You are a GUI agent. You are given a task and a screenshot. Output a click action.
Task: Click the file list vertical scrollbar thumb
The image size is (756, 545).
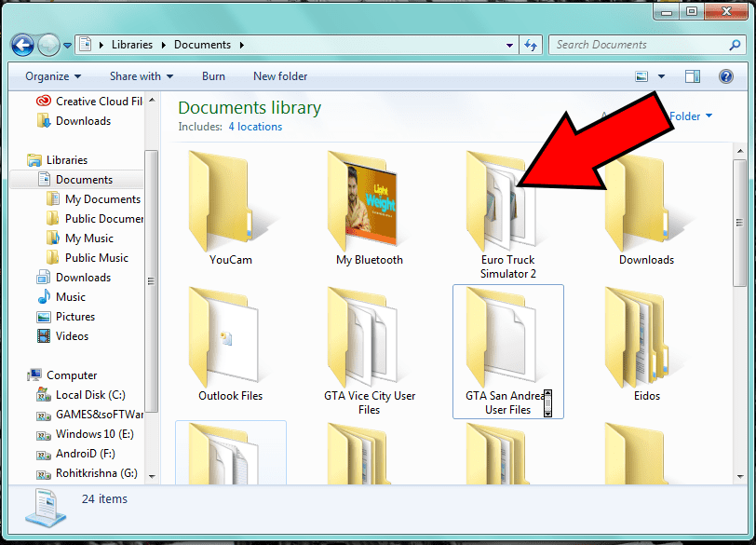coord(739,223)
